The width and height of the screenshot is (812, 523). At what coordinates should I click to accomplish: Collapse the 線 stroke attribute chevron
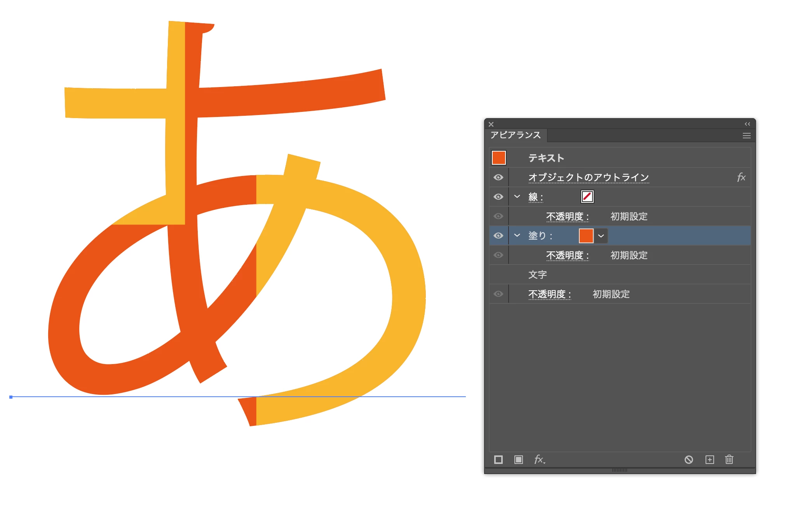click(x=517, y=197)
